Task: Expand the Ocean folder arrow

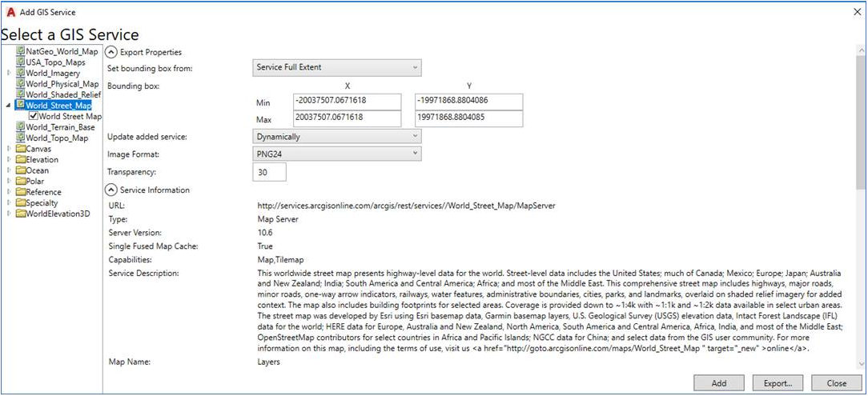Action: click(8, 170)
